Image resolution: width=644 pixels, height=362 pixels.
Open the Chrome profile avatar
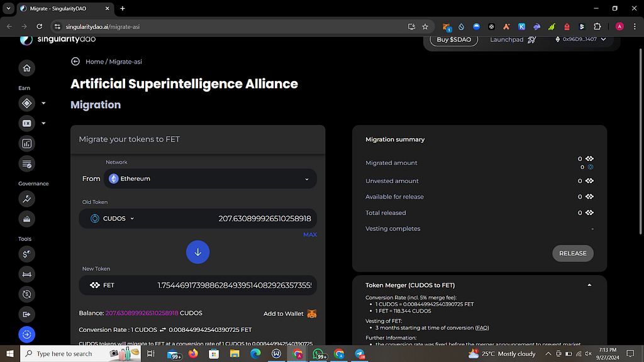click(x=619, y=26)
